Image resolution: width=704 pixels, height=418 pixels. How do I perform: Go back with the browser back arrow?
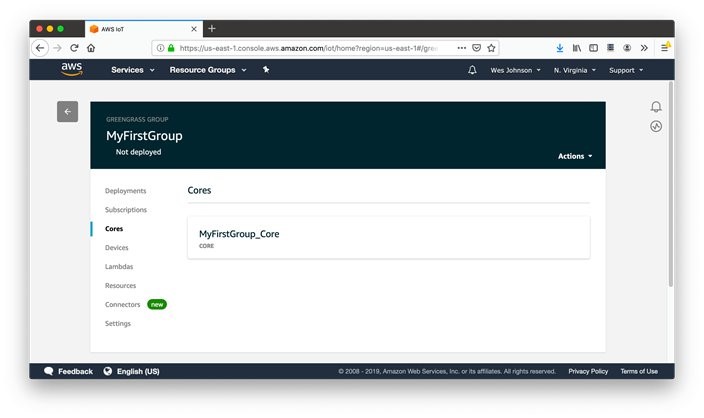point(40,48)
